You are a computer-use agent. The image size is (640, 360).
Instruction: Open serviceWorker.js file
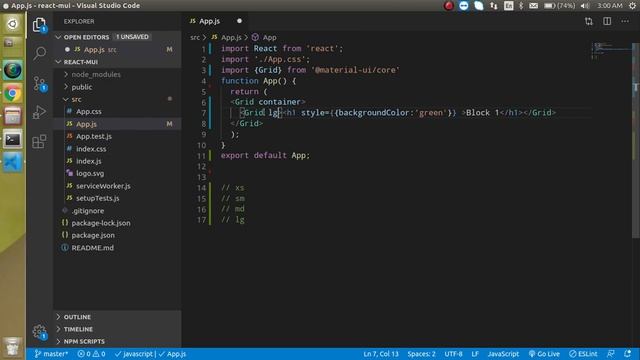[103, 186]
